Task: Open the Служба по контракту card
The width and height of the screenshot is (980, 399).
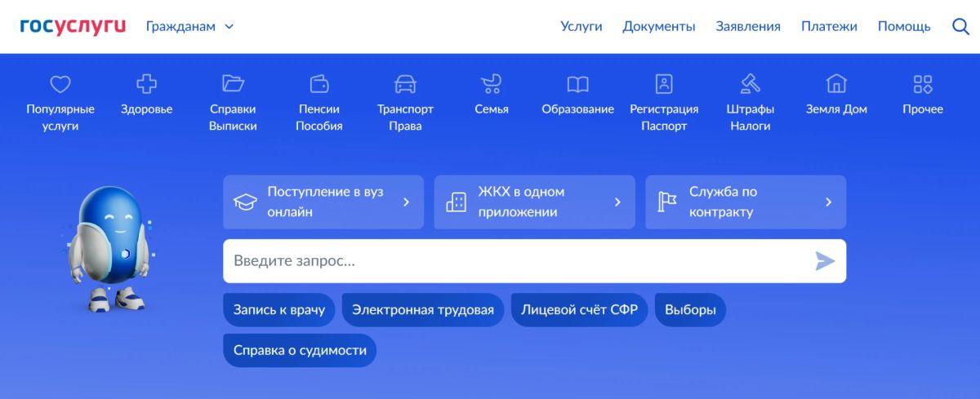Action: [746, 202]
